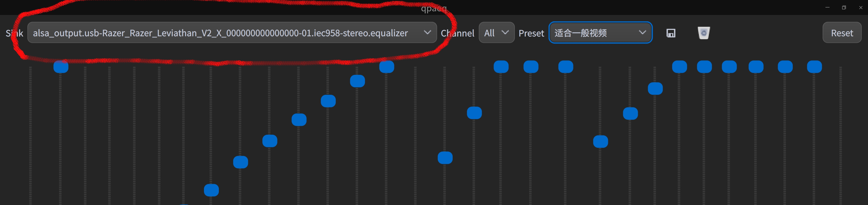Click the leftmost blue slider handle
The image size is (868, 205).
point(61,67)
